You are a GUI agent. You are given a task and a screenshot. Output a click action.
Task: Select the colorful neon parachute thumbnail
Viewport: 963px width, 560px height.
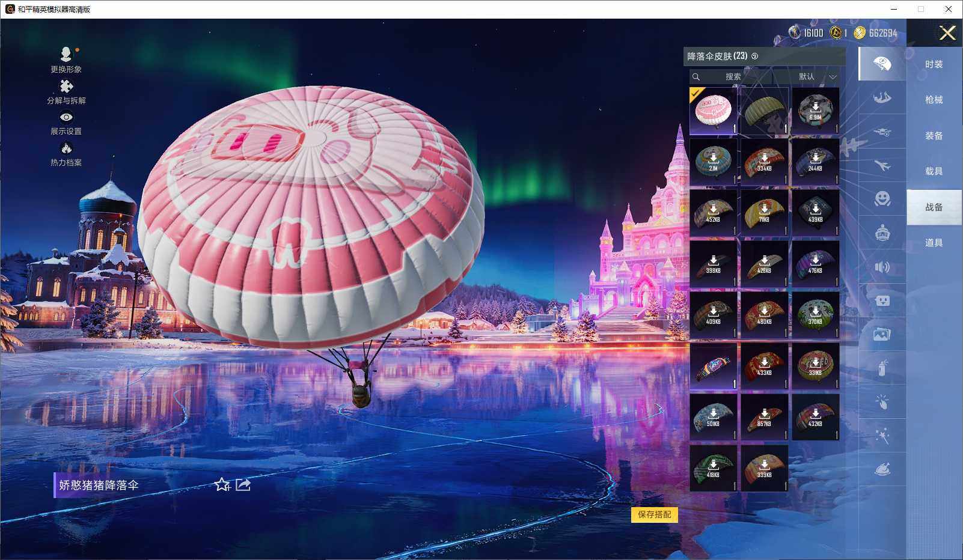point(714,367)
